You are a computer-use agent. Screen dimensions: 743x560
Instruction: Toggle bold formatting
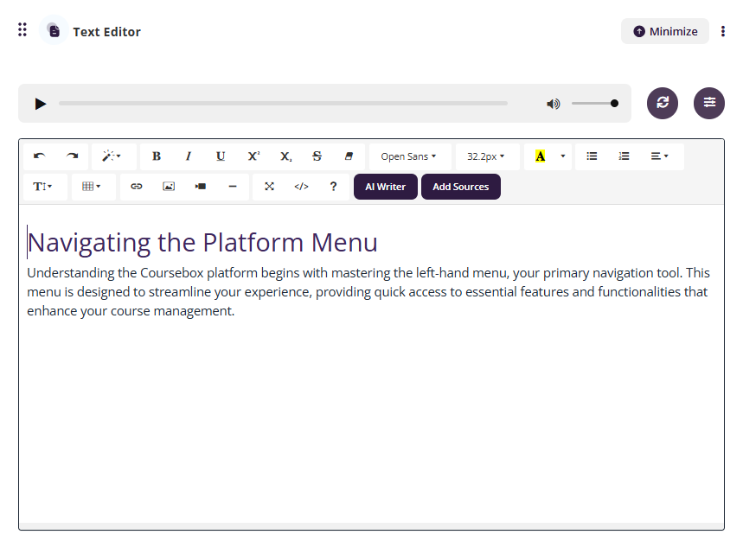coord(157,156)
